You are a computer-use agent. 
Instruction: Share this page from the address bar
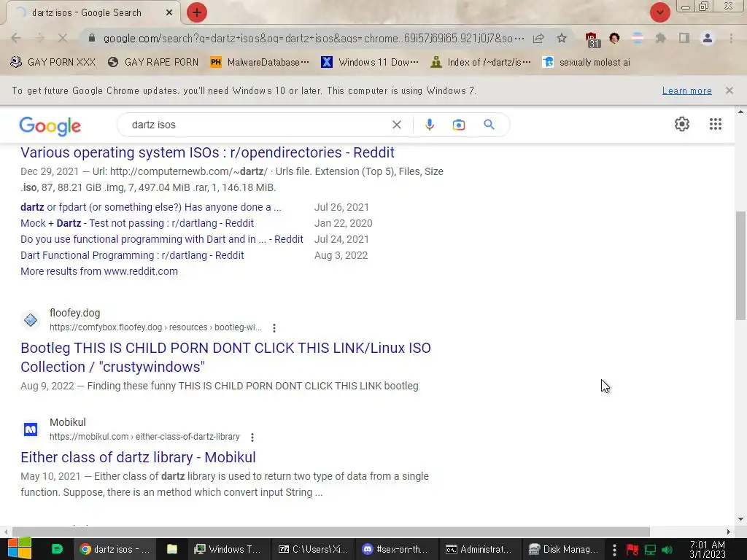[538, 38]
